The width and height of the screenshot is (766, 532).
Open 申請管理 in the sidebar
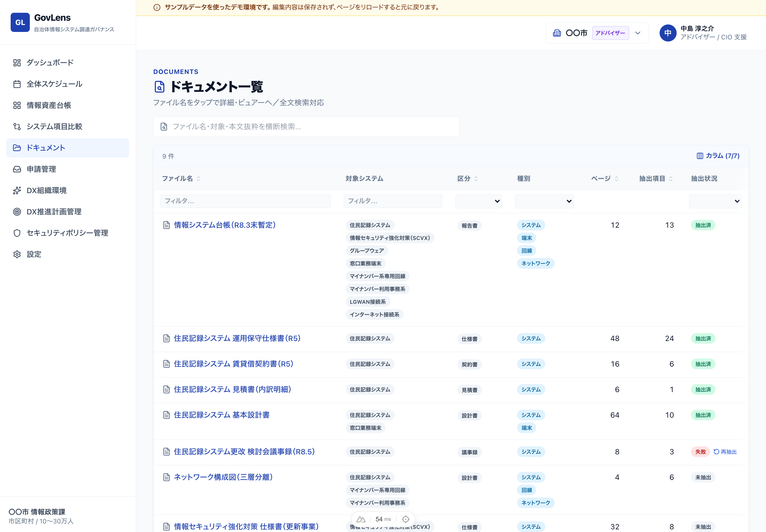click(x=68, y=169)
